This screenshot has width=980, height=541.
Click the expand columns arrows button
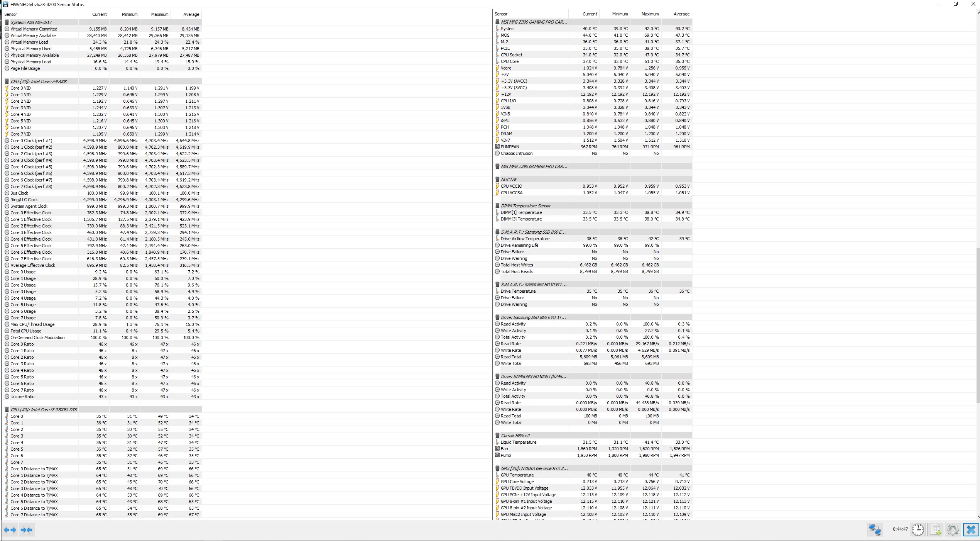point(10,530)
